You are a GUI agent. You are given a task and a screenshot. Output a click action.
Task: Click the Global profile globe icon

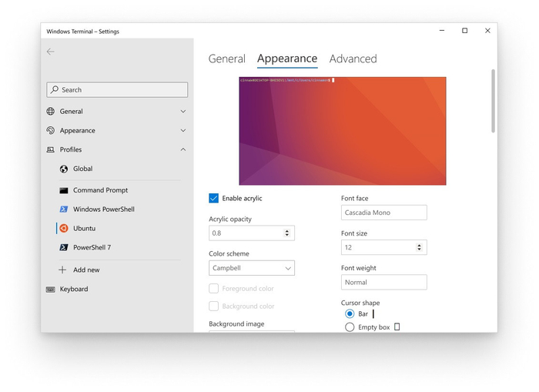64,169
